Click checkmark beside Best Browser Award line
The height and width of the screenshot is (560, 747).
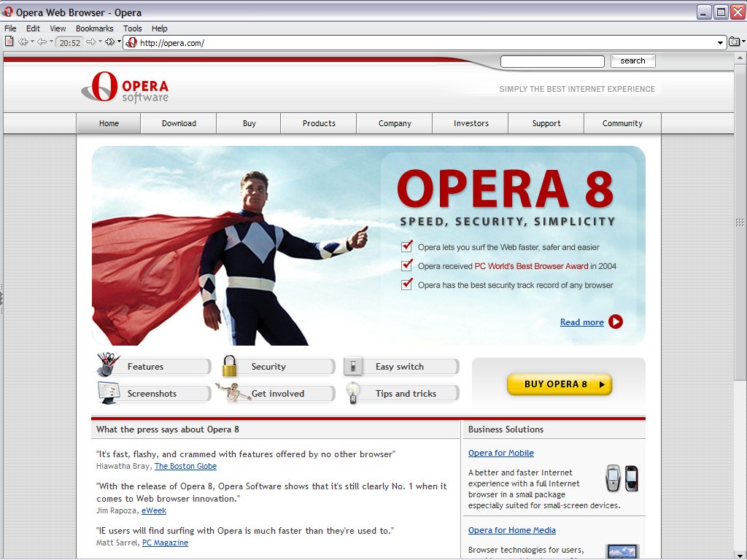coord(407,265)
